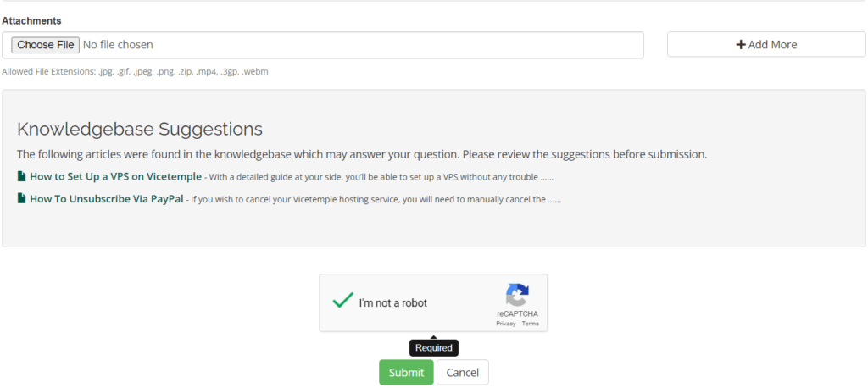Viewport: 868px width, 388px height.
Task: Click the Allowed File Extensions text
Action: [x=135, y=72]
